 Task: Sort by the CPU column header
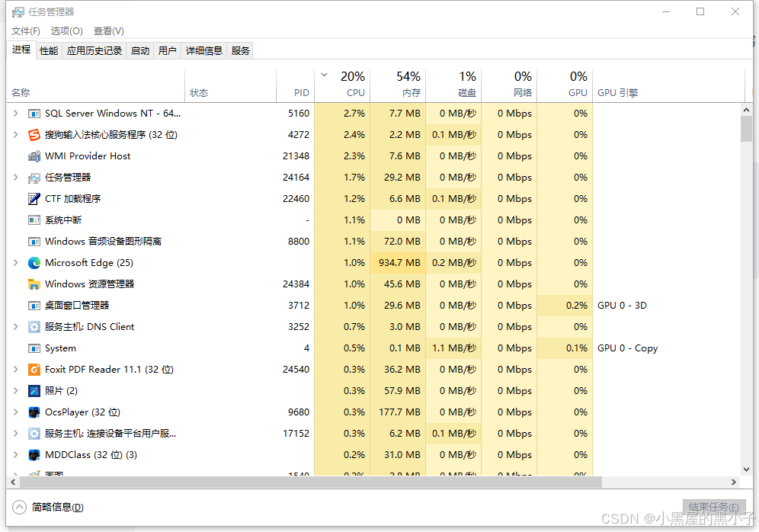pos(342,85)
